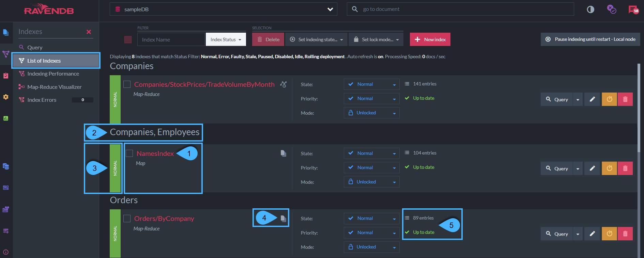Open the Settings gear icon in sidebar
Image resolution: width=644 pixels, height=258 pixels.
coord(6,97)
